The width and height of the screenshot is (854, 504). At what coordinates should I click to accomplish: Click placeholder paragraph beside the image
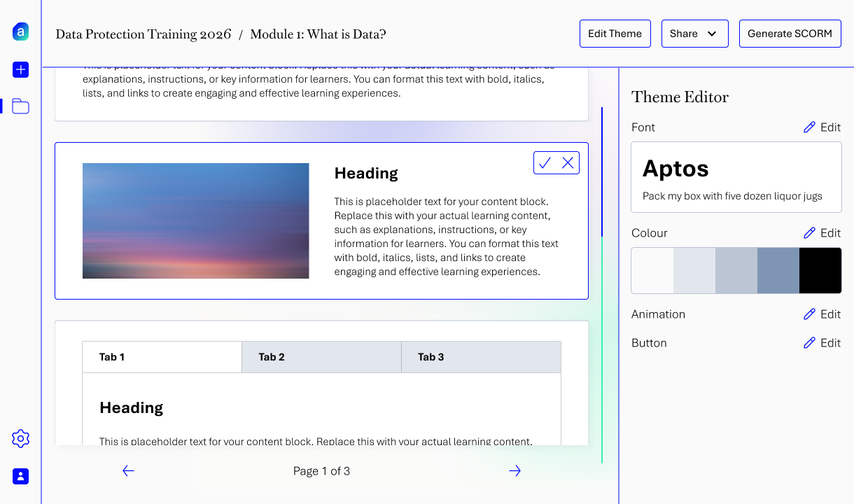tap(447, 237)
